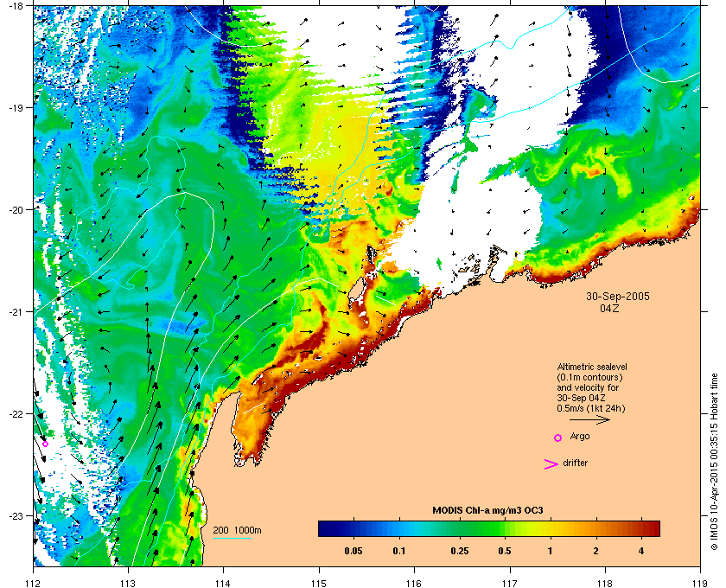The height and width of the screenshot is (588, 726).
Task: Click the 'Argo' legend label
Action: [x=580, y=437]
